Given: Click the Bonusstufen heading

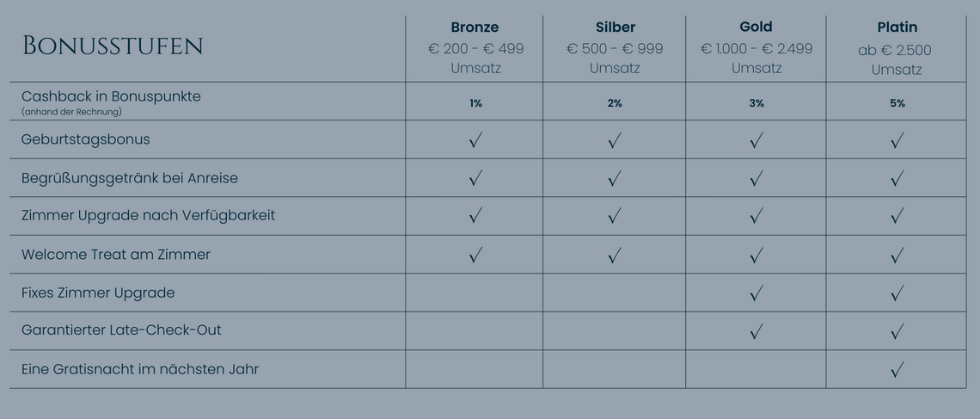Looking at the screenshot, I should point(113,46).
